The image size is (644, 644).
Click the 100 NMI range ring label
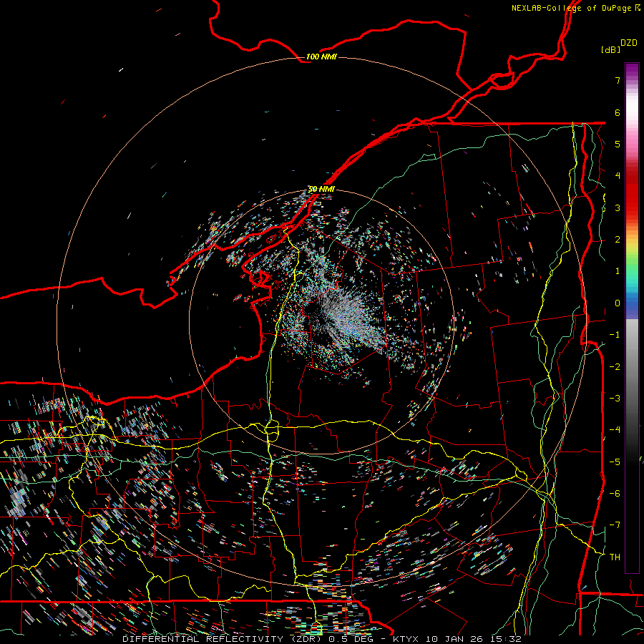[x=321, y=57]
